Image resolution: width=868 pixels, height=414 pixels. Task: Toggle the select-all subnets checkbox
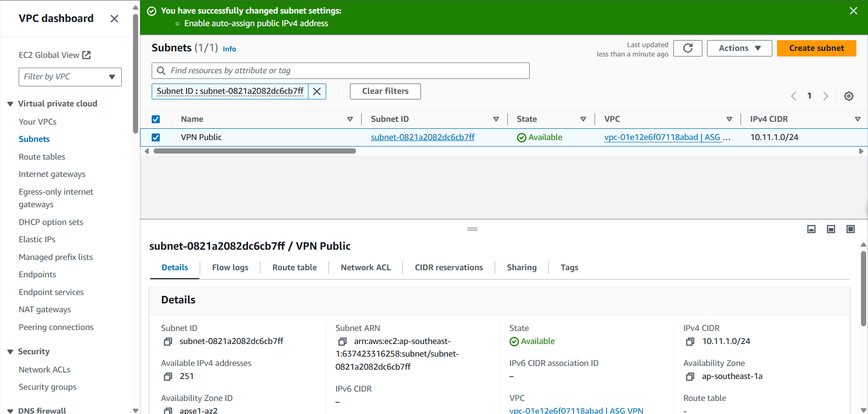tap(156, 119)
